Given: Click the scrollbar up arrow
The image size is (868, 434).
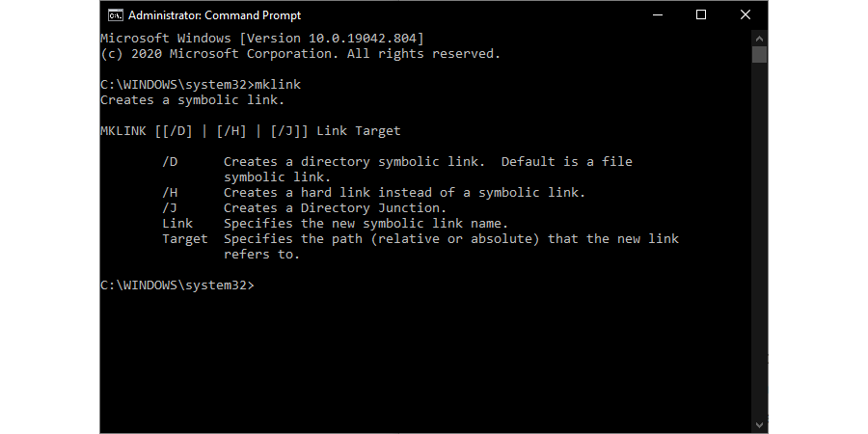Looking at the screenshot, I should (x=759, y=38).
